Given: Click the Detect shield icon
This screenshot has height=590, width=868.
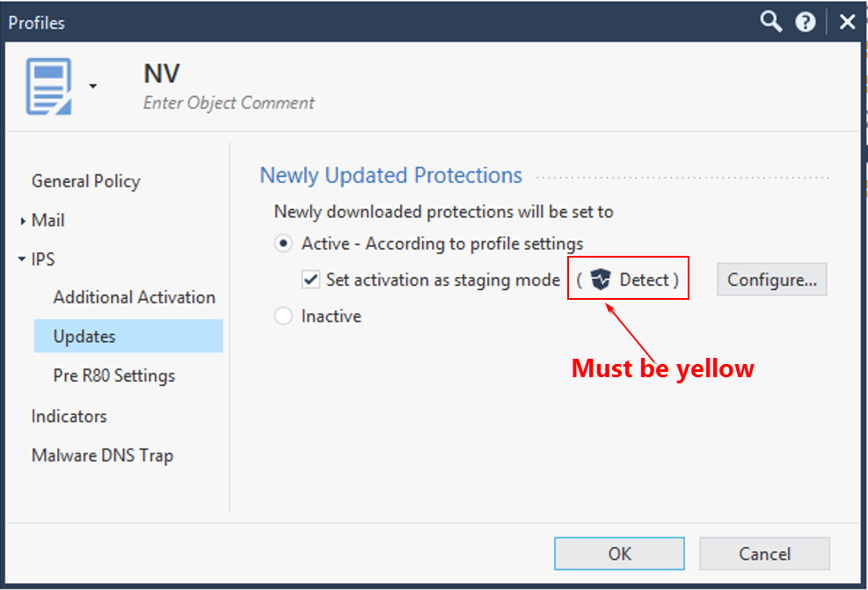Looking at the screenshot, I should click(602, 279).
